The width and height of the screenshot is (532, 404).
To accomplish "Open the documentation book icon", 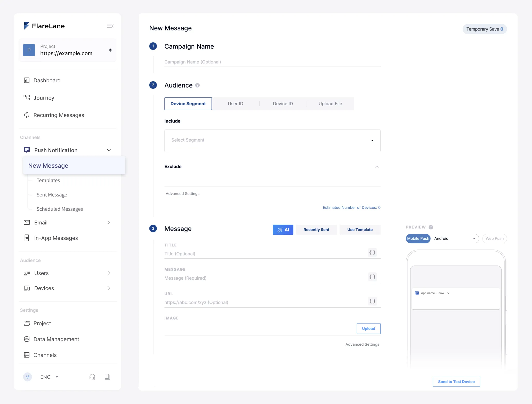I will point(107,377).
